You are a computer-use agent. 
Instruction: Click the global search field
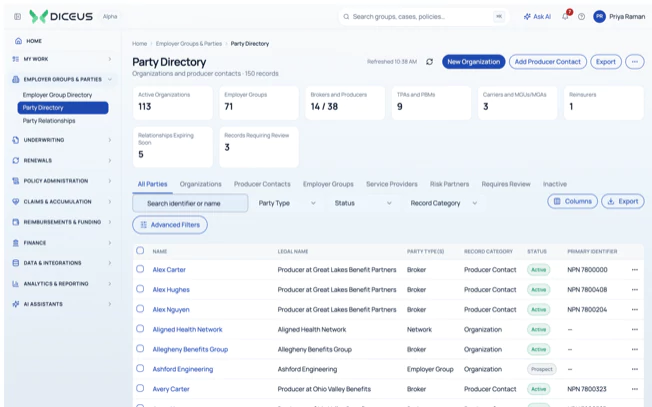tap(423, 17)
